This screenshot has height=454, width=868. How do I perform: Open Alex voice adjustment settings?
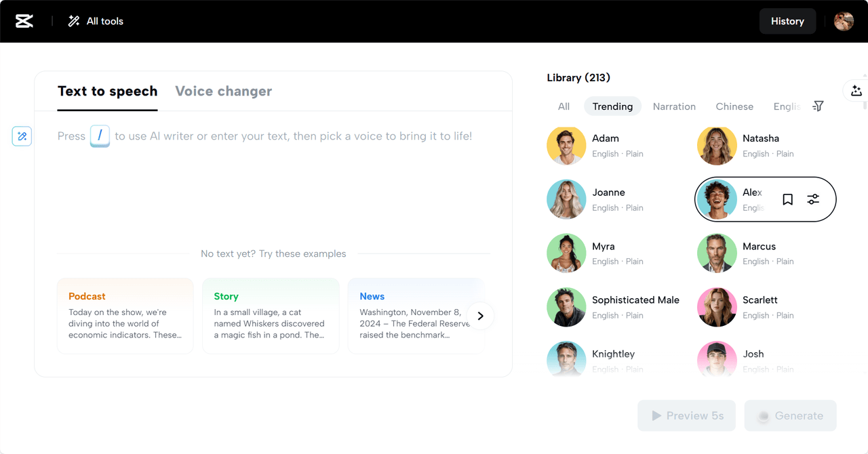813,199
